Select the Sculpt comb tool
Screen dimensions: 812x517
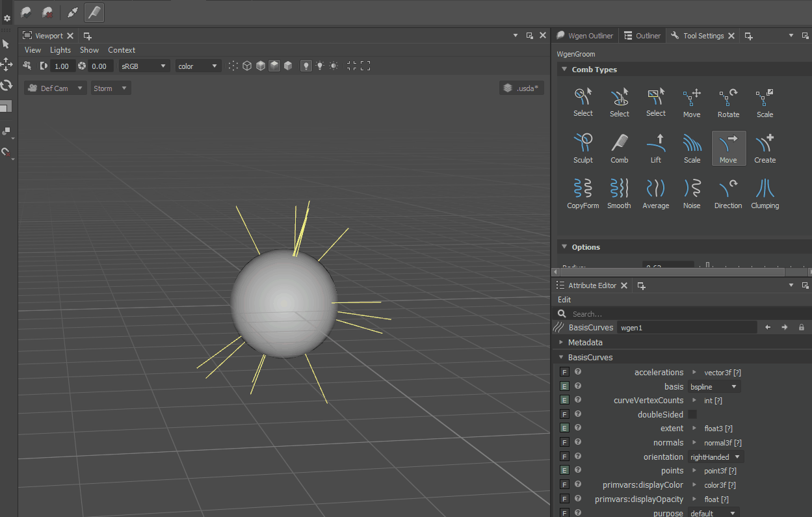[583, 148]
